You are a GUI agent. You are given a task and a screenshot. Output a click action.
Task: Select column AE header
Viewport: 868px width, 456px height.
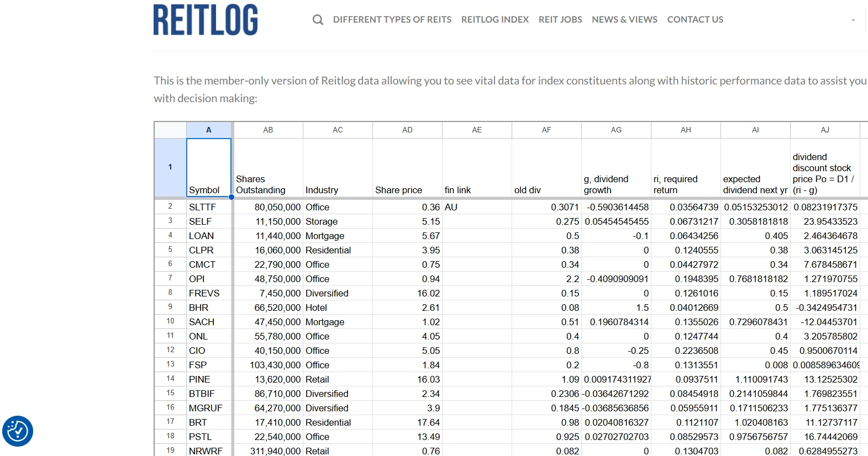coord(477,130)
